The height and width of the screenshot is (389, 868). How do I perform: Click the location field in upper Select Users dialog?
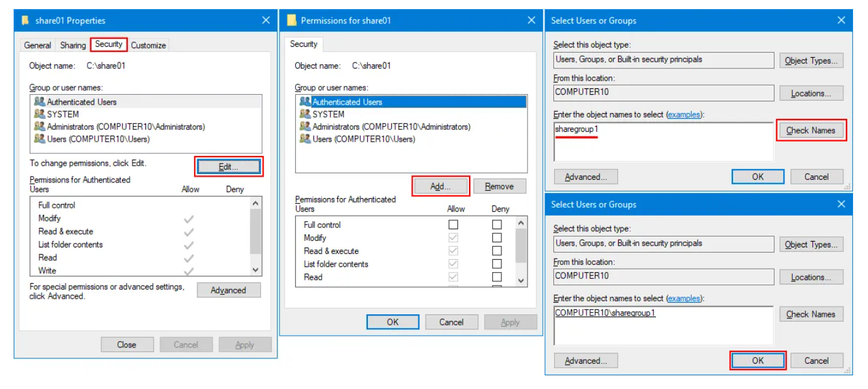pyautogui.click(x=664, y=93)
